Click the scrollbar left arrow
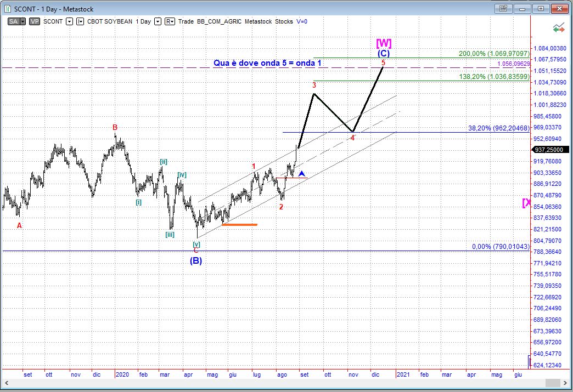573x392 pixels. click(6, 383)
